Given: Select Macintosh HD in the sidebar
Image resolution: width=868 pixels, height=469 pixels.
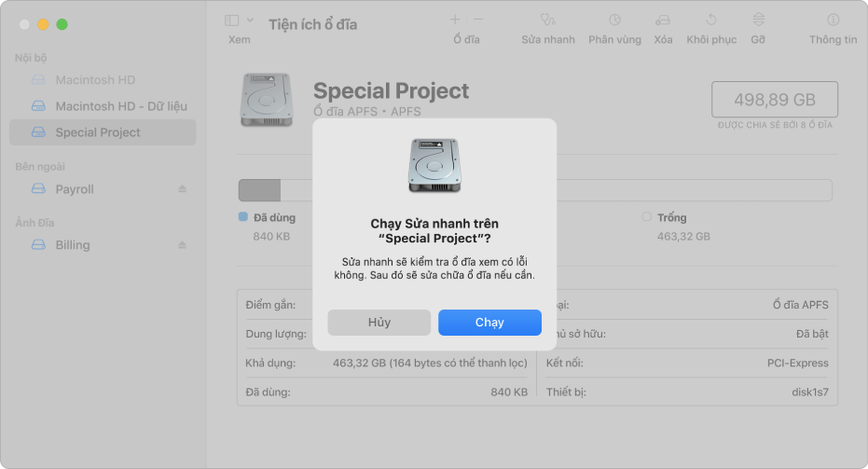Looking at the screenshot, I should 95,80.
